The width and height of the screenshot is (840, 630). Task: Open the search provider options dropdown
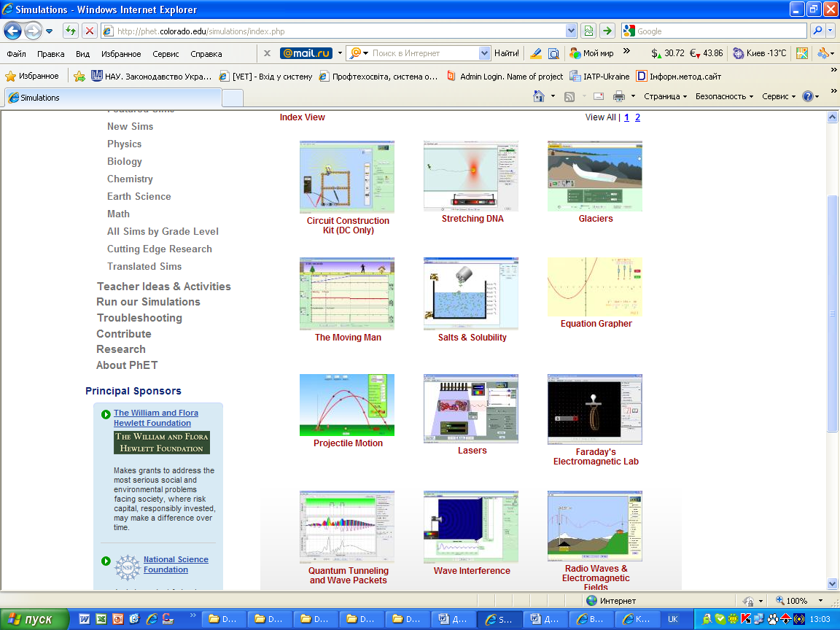click(x=831, y=31)
